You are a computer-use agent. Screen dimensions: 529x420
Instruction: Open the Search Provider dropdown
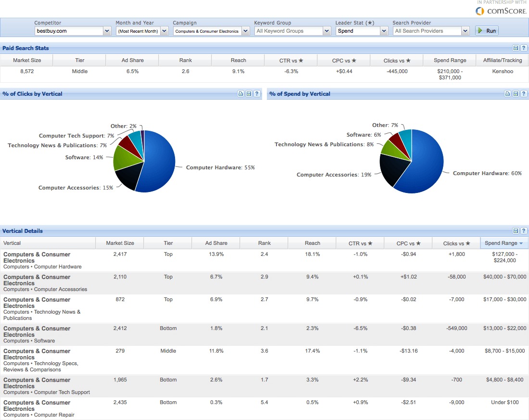click(x=465, y=31)
